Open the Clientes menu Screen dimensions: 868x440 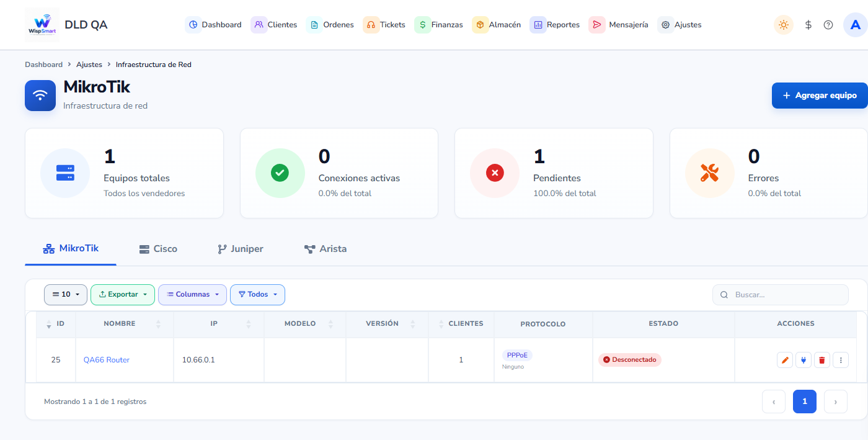[x=275, y=25]
